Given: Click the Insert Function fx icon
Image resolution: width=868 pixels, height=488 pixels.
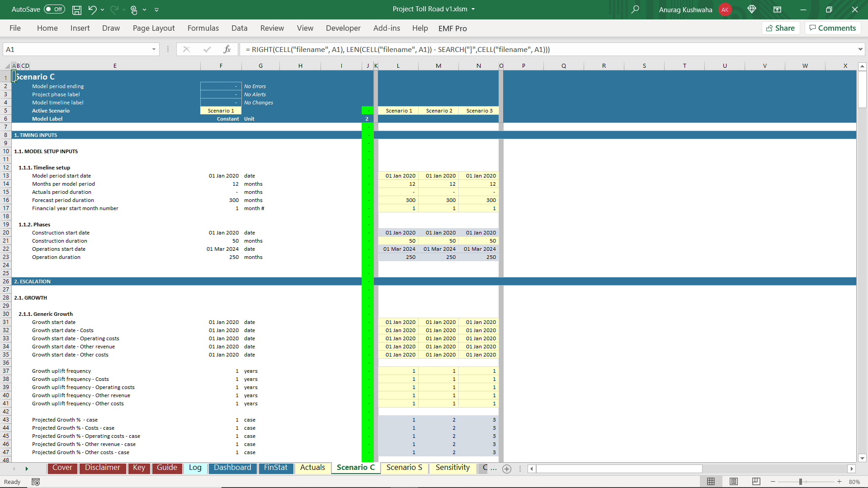Looking at the screenshot, I should tap(227, 49).
